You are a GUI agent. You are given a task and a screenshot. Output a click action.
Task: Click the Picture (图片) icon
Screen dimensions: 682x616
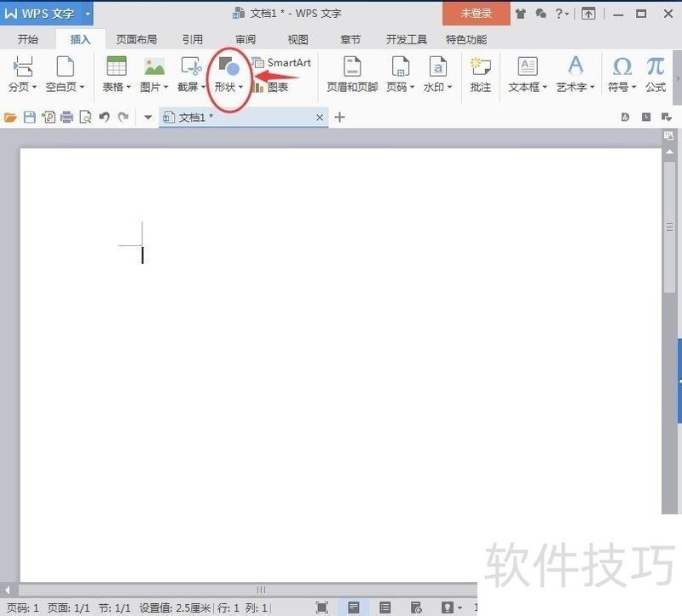point(154,66)
